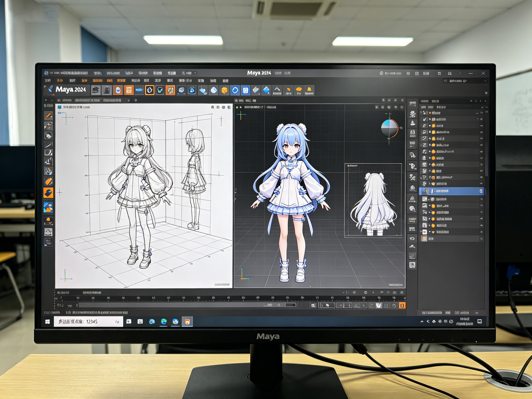Click the blue spiral ring shelf icon
Image resolution: width=532 pixels, height=399 pixels.
point(192,90)
